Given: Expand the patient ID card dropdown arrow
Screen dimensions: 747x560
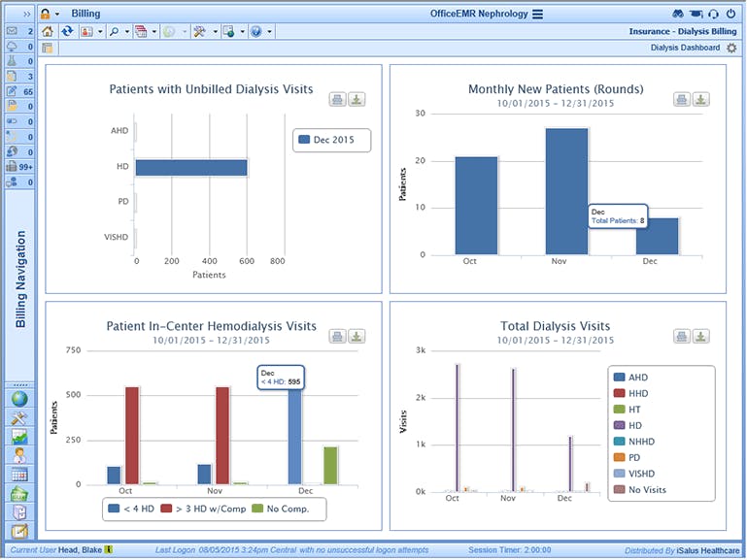Looking at the screenshot, I should tap(100, 32).
